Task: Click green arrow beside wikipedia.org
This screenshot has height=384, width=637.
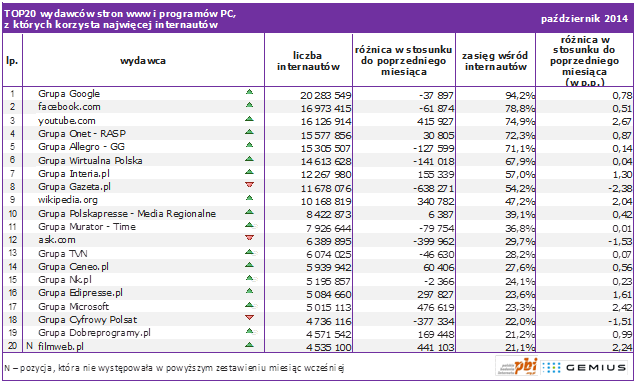Action: click(x=249, y=198)
